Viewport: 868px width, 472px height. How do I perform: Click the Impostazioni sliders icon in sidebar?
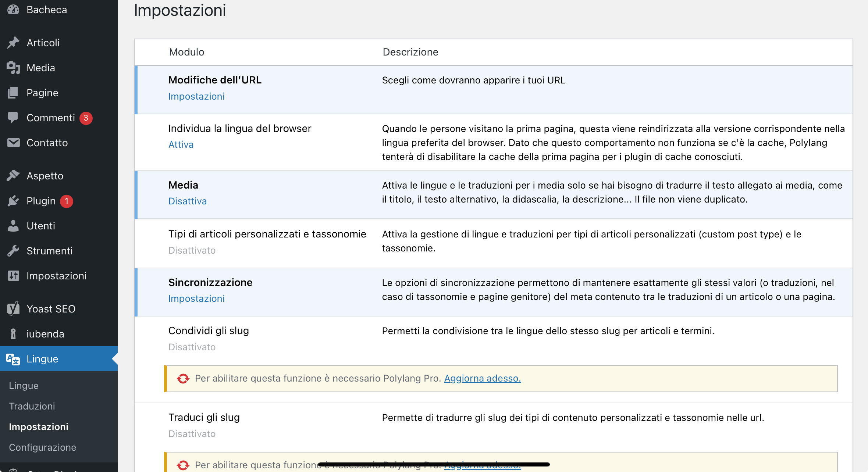(13, 276)
